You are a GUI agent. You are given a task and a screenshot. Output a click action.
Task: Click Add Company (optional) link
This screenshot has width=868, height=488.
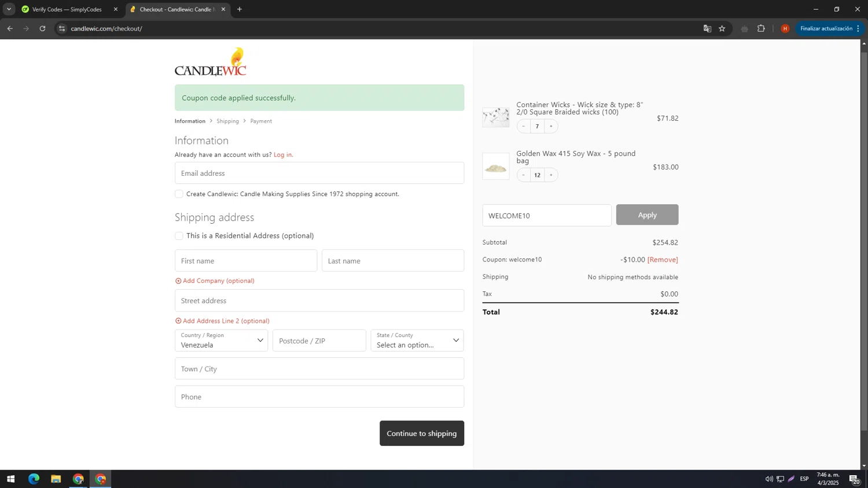215,280
